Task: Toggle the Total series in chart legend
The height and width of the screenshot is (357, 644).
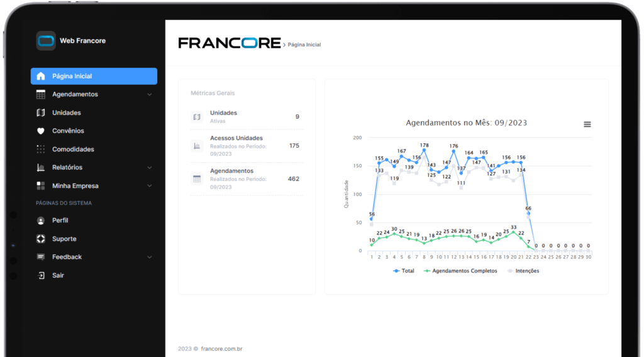Action: click(404, 271)
